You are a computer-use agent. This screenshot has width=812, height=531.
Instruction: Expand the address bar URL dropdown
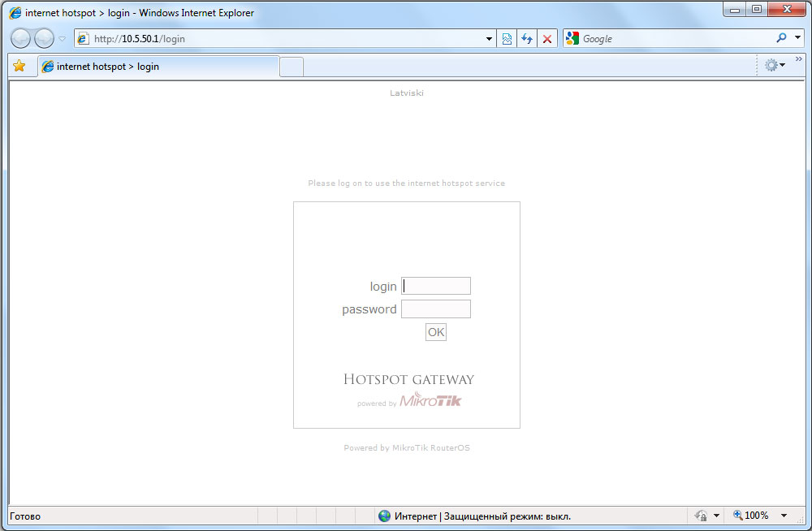tap(489, 39)
